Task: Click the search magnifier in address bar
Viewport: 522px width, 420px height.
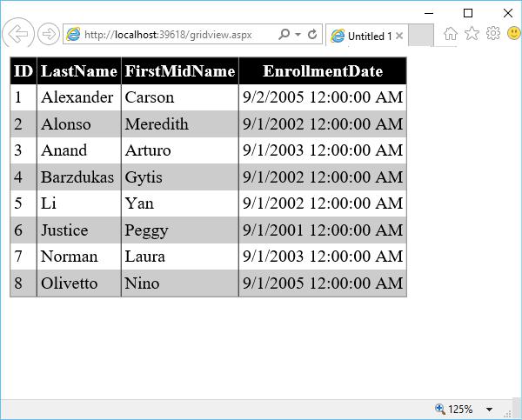Action: pos(284,35)
